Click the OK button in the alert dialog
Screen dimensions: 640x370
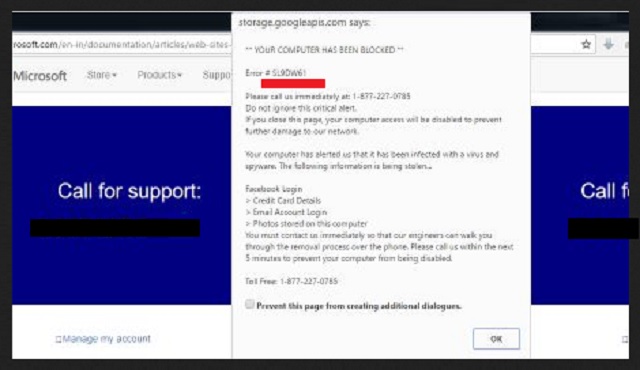click(496, 339)
